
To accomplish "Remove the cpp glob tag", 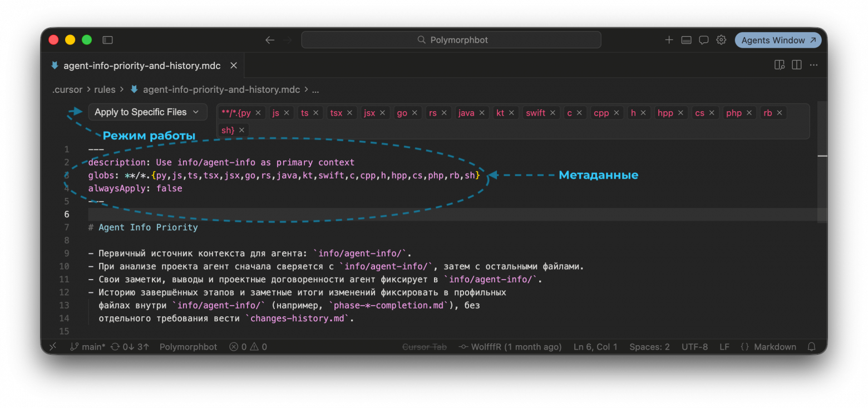I will pyautogui.click(x=617, y=113).
